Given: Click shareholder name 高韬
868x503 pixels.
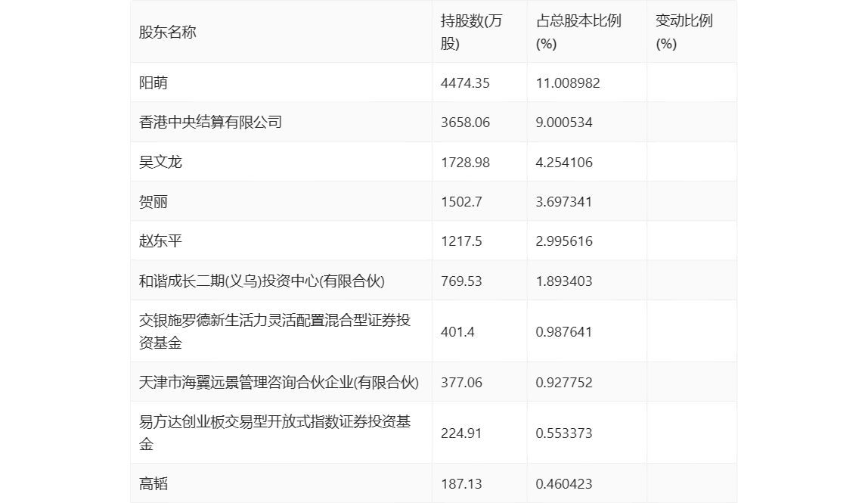Looking at the screenshot, I should 153,483.
